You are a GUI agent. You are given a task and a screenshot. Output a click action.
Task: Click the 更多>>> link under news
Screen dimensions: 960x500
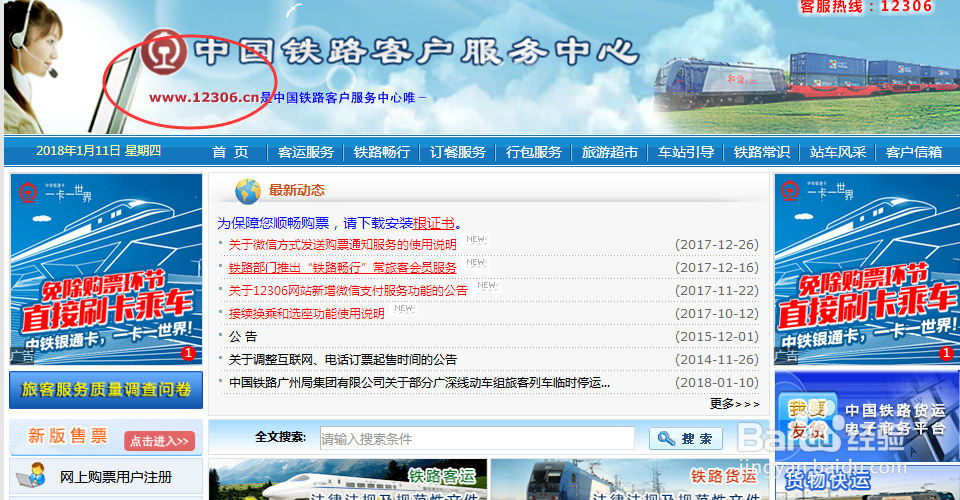pos(735,403)
